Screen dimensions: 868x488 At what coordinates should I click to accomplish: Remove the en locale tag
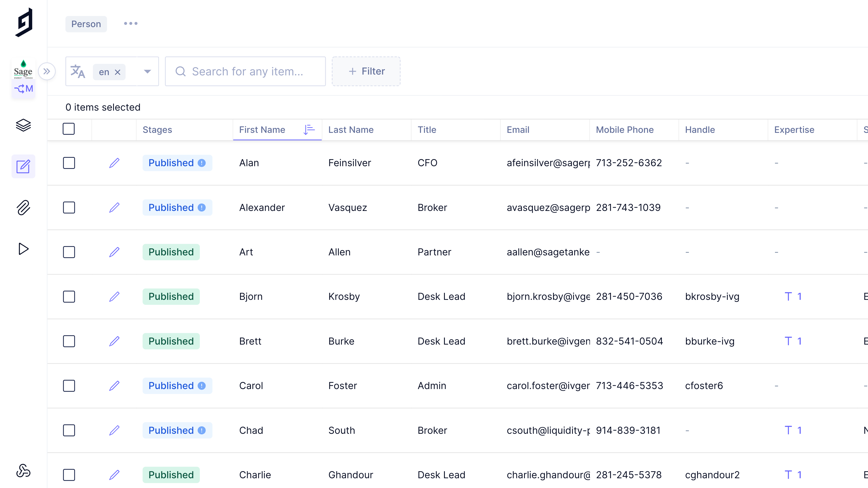point(118,72)
